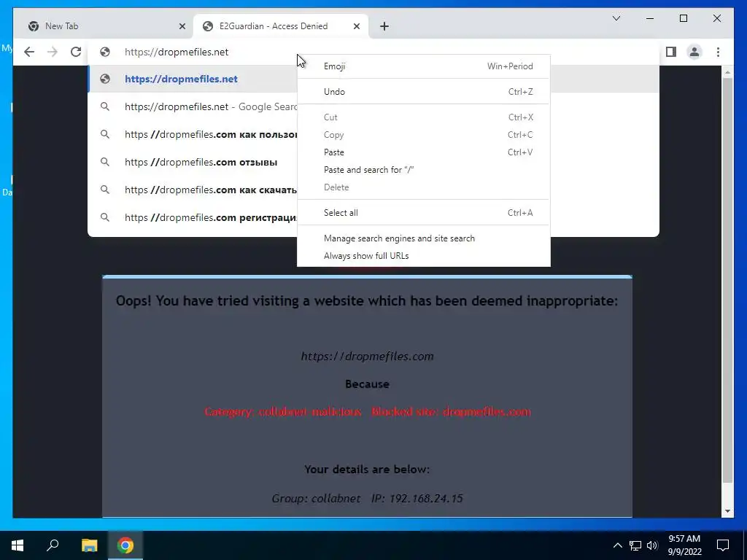Click the vertical scrollbar thumb
The image size is (747, 560).
point(727,280)
